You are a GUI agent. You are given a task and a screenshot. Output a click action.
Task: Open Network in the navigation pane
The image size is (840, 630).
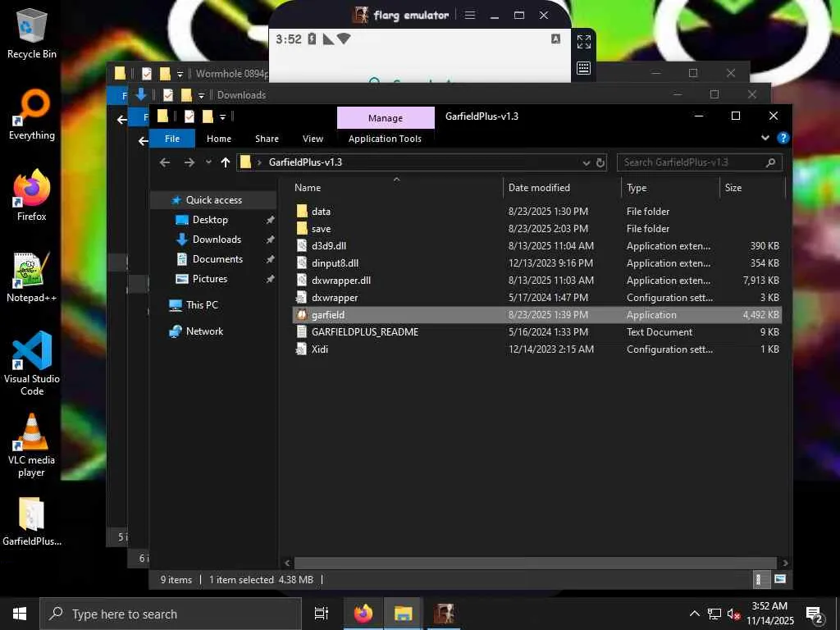coord(204,331)
